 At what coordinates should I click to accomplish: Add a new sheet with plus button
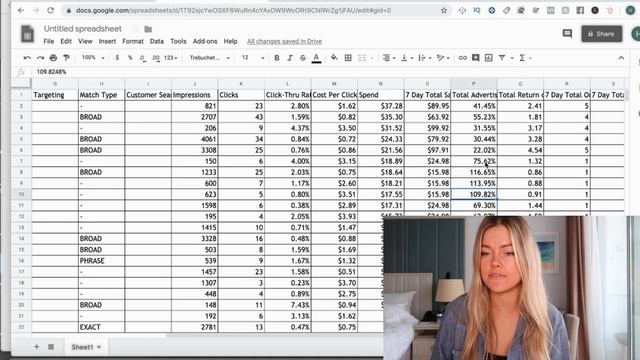pos(36,347)
